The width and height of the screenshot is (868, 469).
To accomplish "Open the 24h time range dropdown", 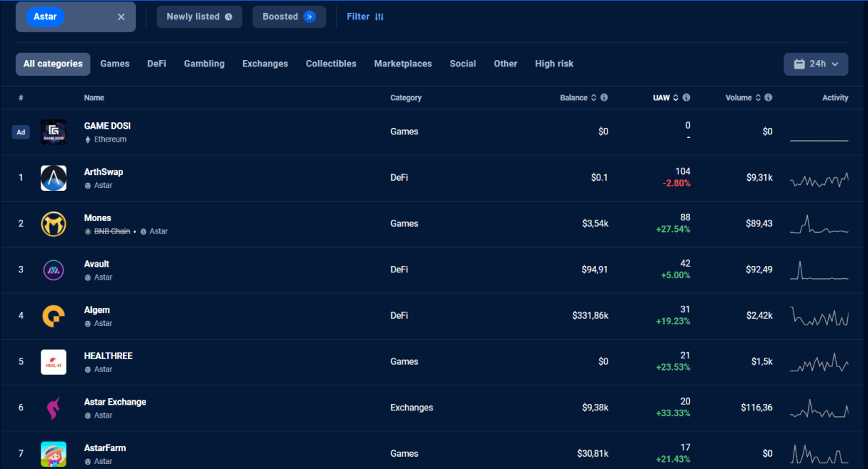I will coord(816,64).
